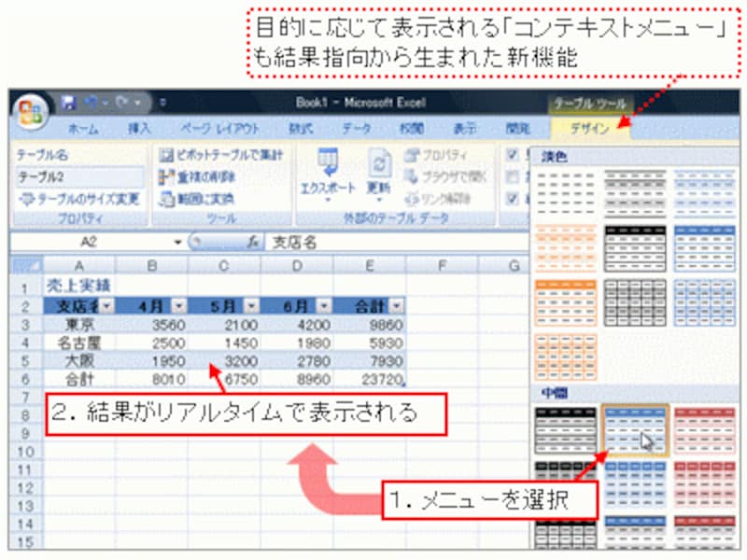Open the ページ レイアウト ribbon tab

pos(220,129)
